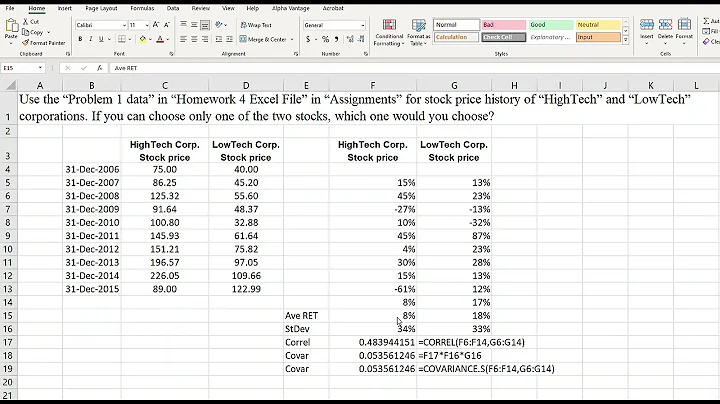The height and width of the screenshot is (404, 720).
Task: Click the Paste clipboard icon
Action: click(11, 26)
